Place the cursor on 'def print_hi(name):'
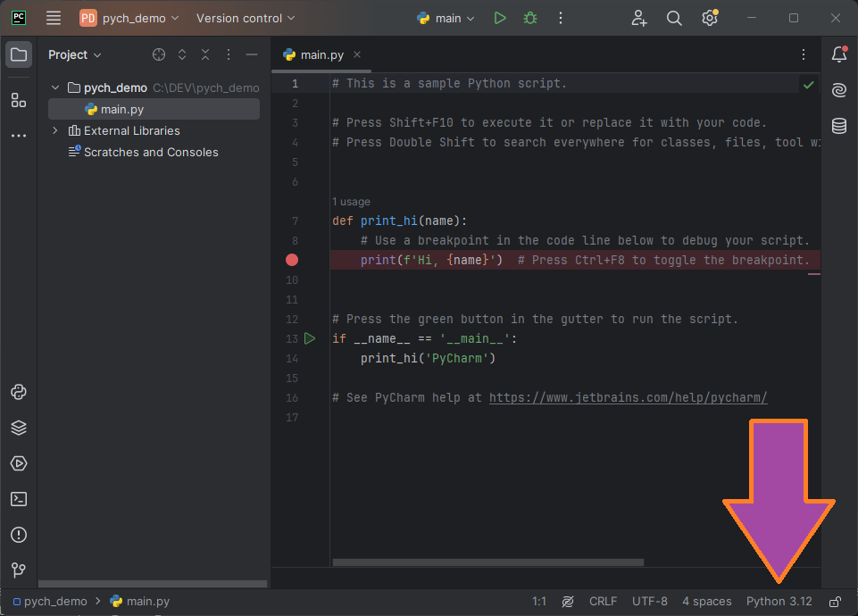Image resolution: width=858 pixels, height=616 pixels. pos(399,221)
